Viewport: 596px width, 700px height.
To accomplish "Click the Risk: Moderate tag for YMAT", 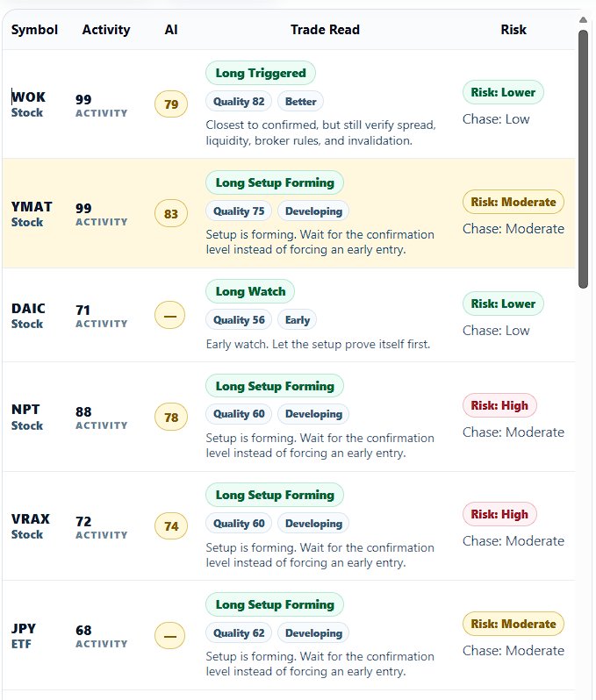I will (x=513, y=202).
